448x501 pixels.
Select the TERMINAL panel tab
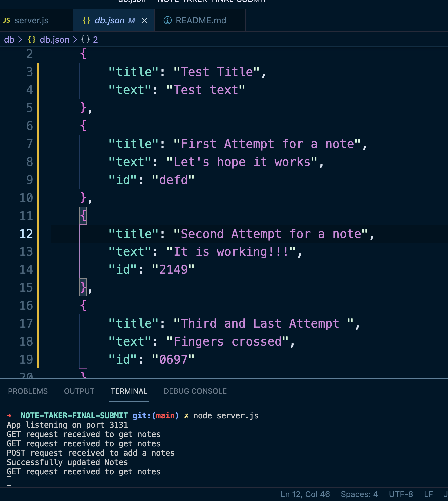pyautogui.click(x=129, y=391)
